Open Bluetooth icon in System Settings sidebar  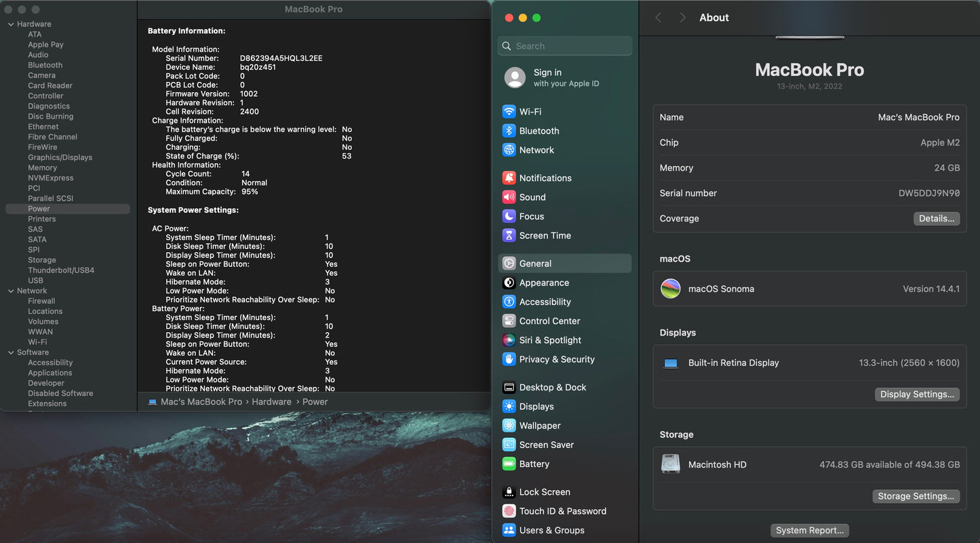[x=509, y=131]
